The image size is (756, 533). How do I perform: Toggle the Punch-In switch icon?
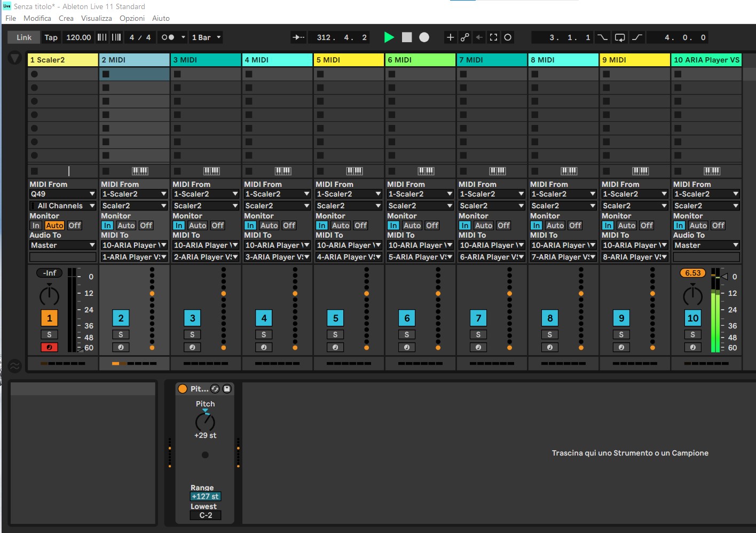pos(602,37)
